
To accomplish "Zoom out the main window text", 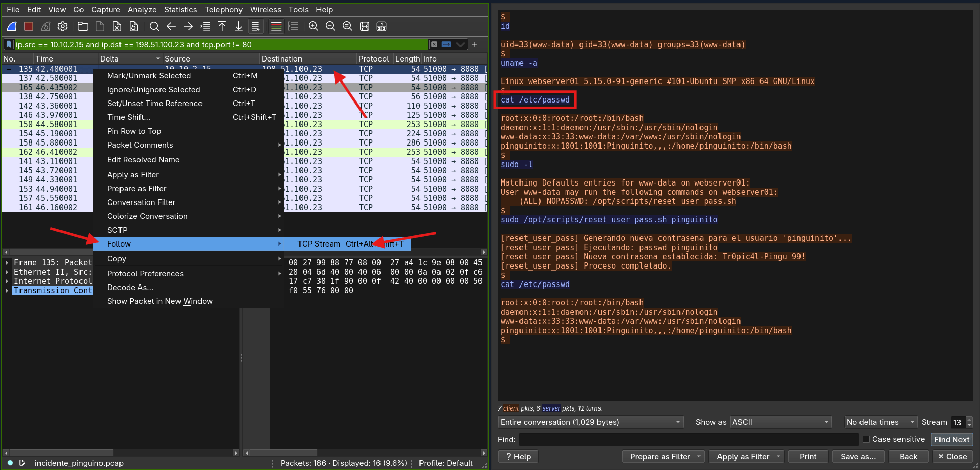I will click(x=330, y=26).
